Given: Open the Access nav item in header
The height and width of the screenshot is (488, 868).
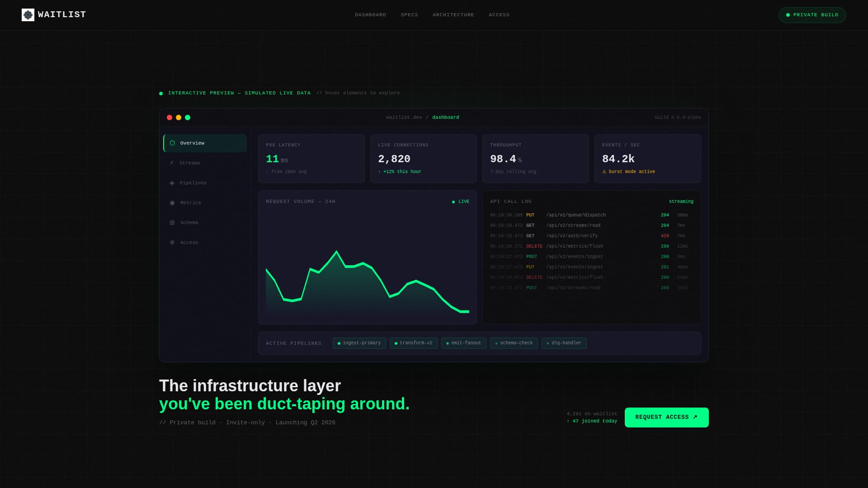Looking at the screenshot, I should [499, 15].
